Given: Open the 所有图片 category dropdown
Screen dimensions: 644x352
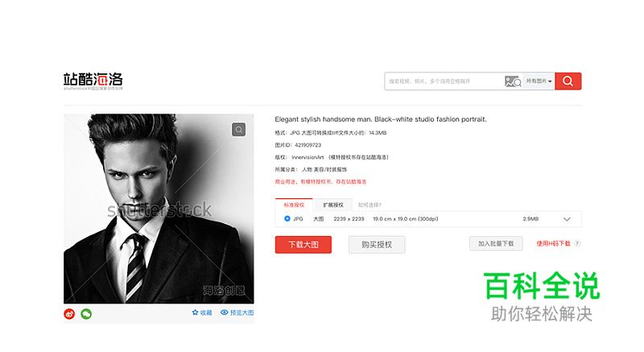Looking at the screenshot, I should click(x=539, y=81).
